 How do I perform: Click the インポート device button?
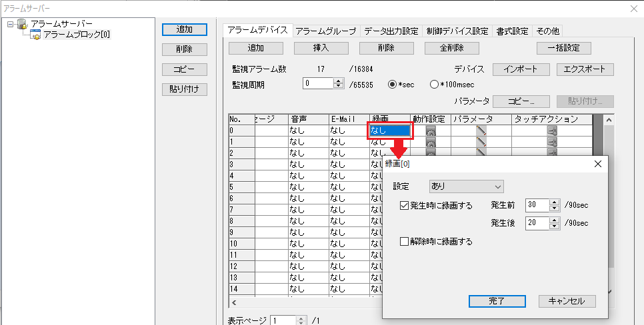pos(521,69)
